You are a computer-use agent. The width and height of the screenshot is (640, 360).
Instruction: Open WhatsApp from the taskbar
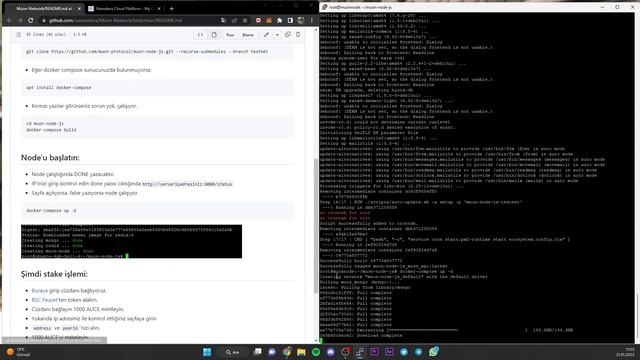pyautogui.click(x=433, y=352)
